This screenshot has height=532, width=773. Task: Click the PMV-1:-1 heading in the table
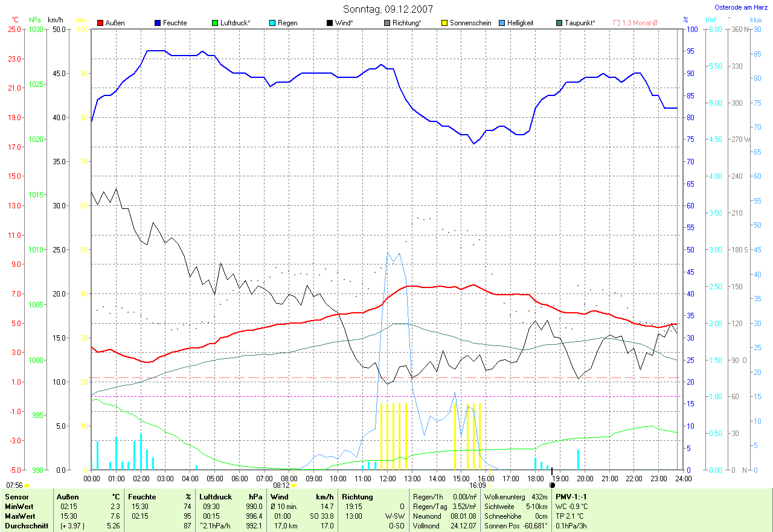[x=571, y=496]
